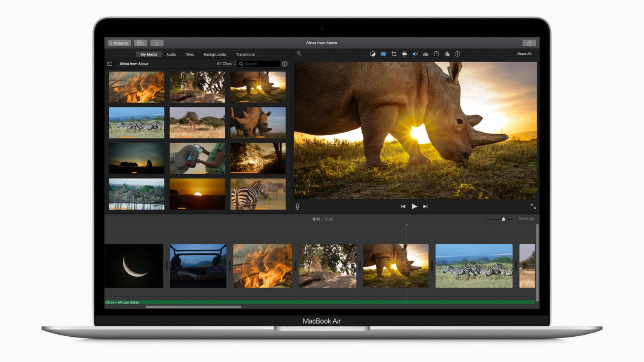Viewport: 644px width, 362px height.
Task: Click the import media down-arrow button
Action: pos(157,43)
